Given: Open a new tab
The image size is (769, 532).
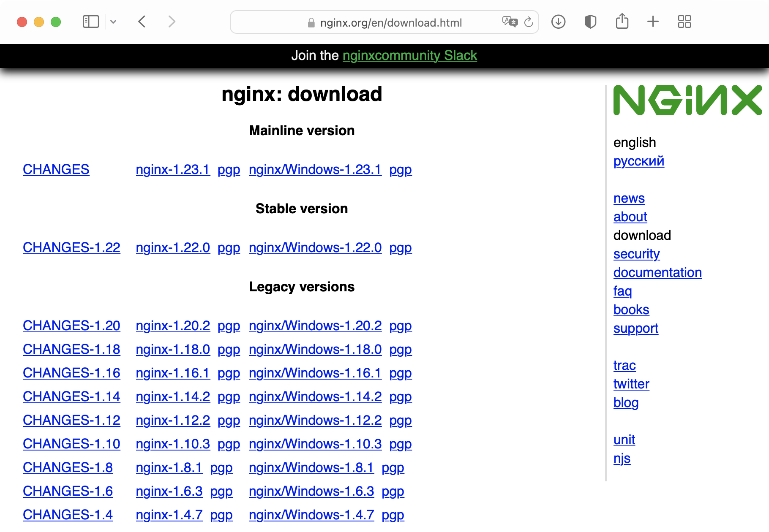Looking at the screenshot, I should [x=652, y=21].
